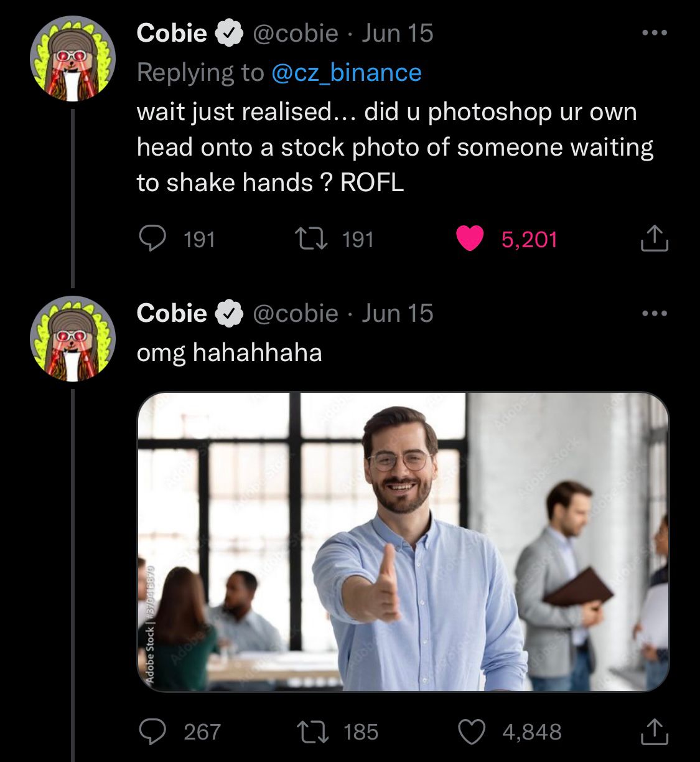The image size is (700, 762).
Task: Share the 'omg hahahhaha' tweet
Action: (x=655, y=731)
